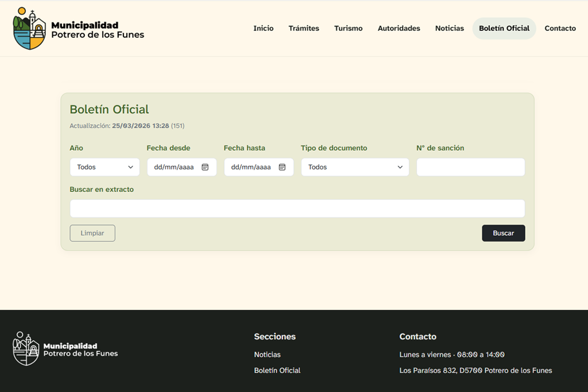Click the Boletín Oficial page heading
Viewport: 588px width, 392px height.
tap(109, 110)
